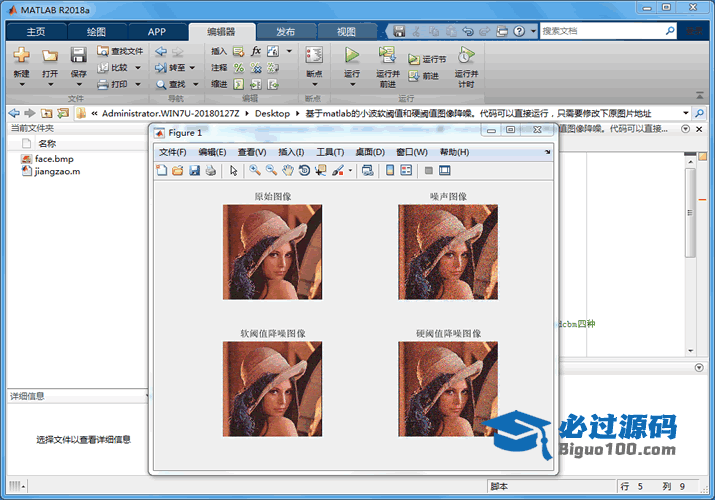The height and width of the screenshot is (500, 715).
Task: Click the 噪声图像 subplot image
Action: (x=448, y=252)
